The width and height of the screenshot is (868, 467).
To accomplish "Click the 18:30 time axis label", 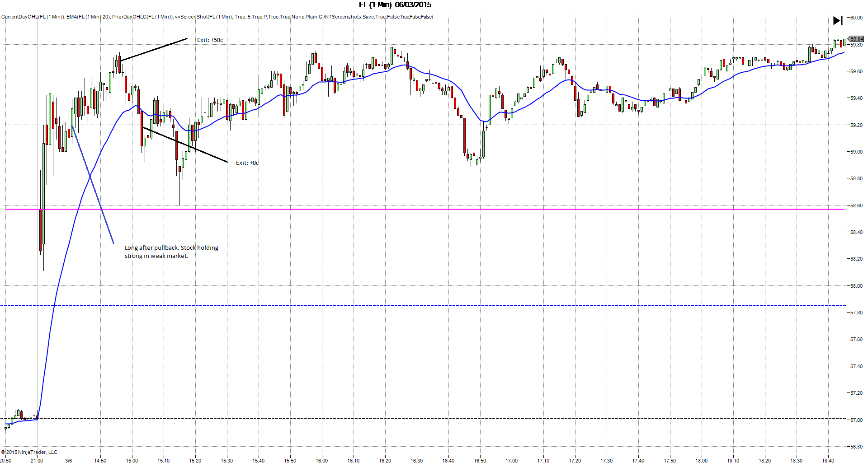I will point(797,461).
